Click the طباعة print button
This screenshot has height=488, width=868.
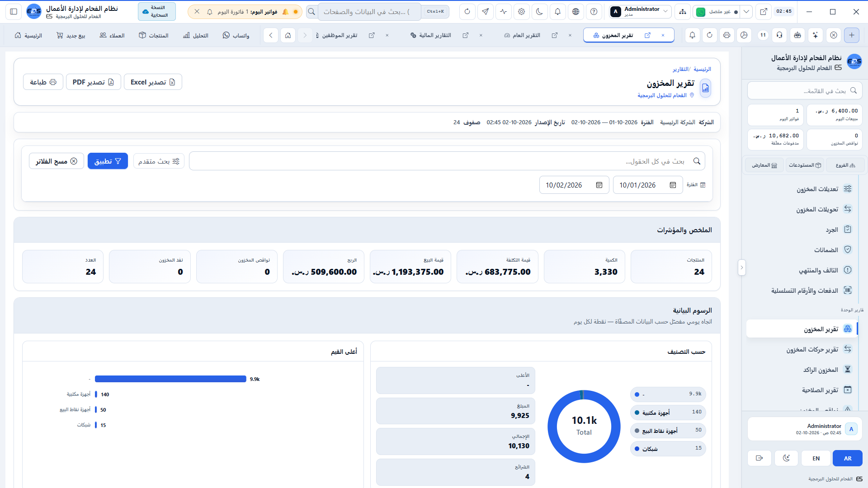pyautogui.click(x=43, y=82)
